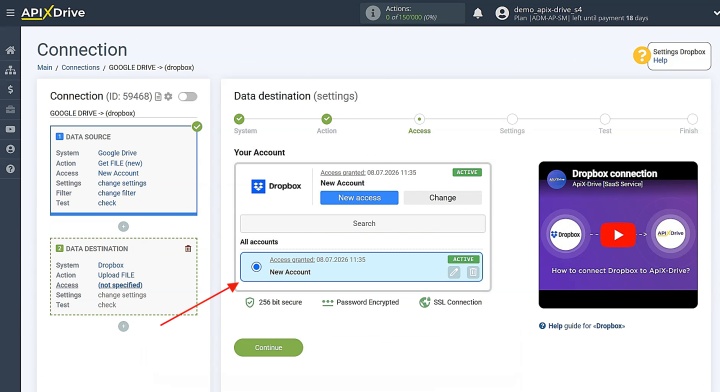Expand the account dropdown arrow
The width and height of the screenshot is (720, 392).
point(716,13)
